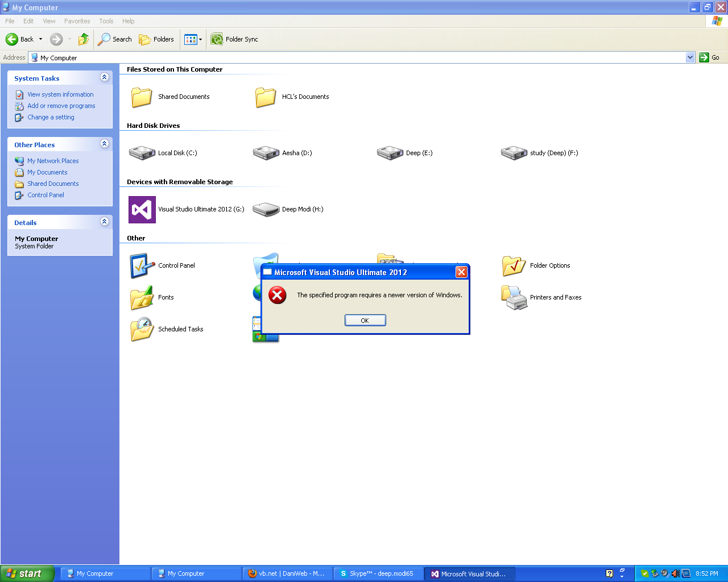Viewport: 728px width, 582px height.
Task: Select Visual Studio Ultimate 2012 (G:) icon
Action: coord(142,210)
